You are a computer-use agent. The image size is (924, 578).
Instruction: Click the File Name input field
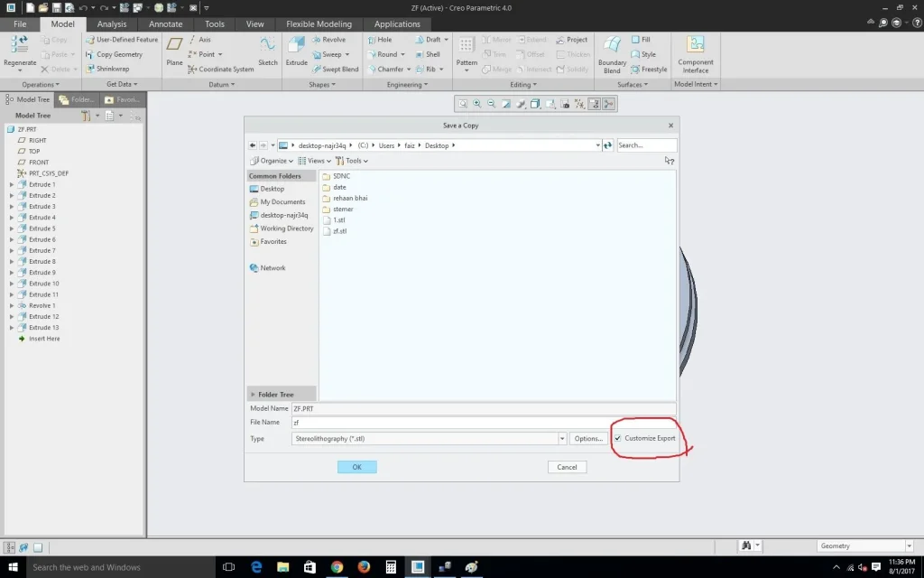tap(484, 423)
